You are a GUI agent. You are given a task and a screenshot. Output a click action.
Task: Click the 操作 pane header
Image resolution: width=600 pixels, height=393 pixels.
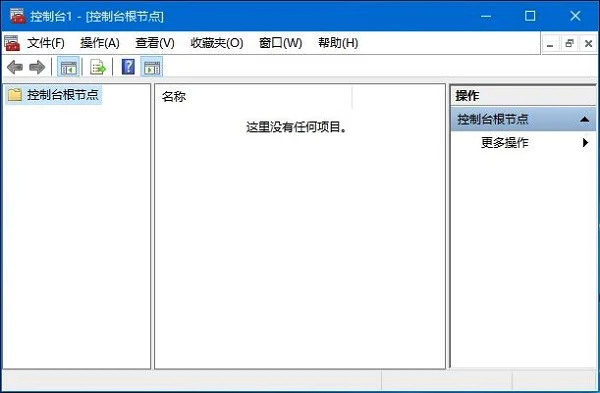[523, 96]
